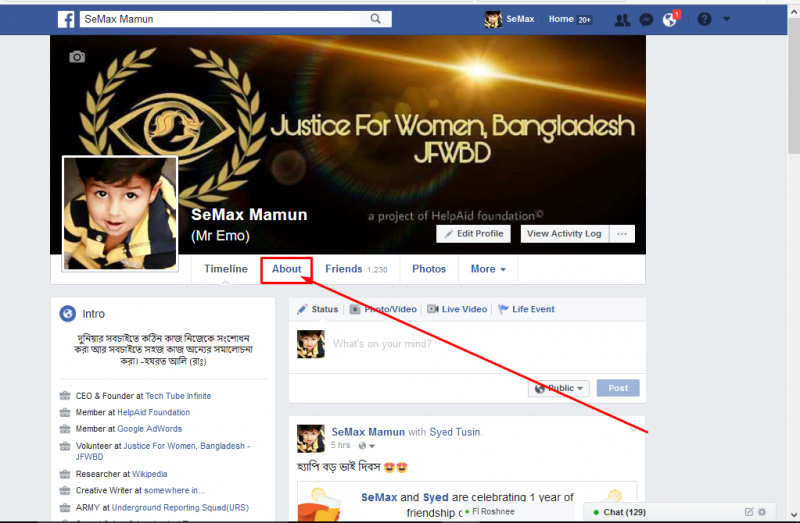Open the three-dots more options button
The width and height of the screenshot is (800, 523).
tap(622, 234)
